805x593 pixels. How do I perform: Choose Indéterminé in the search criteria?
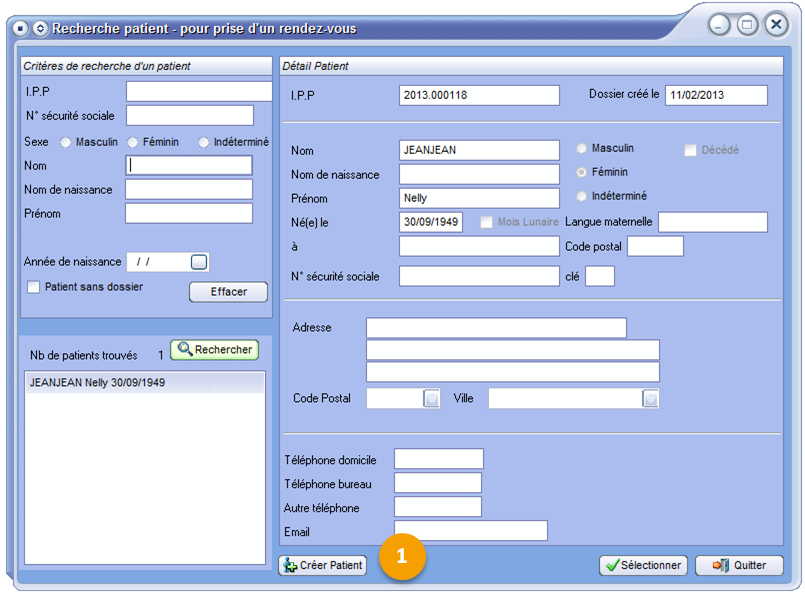(204, 142)
